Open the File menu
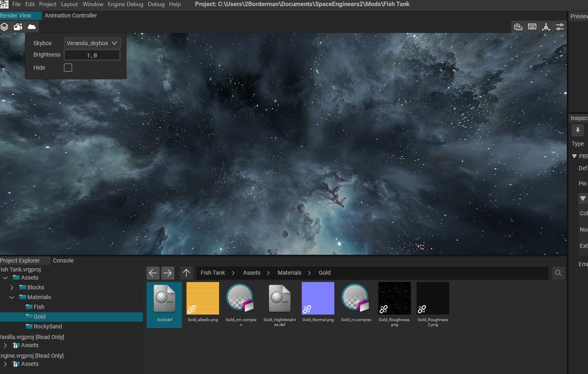588x374 pixels. coord(16,4)
